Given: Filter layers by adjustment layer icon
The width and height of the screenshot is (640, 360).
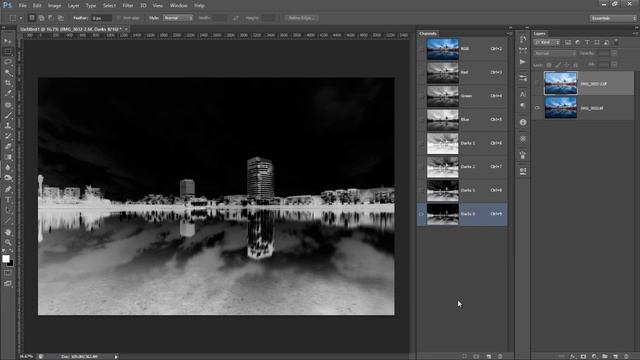Looking at the screenshot, I should (x=578, y=42).
